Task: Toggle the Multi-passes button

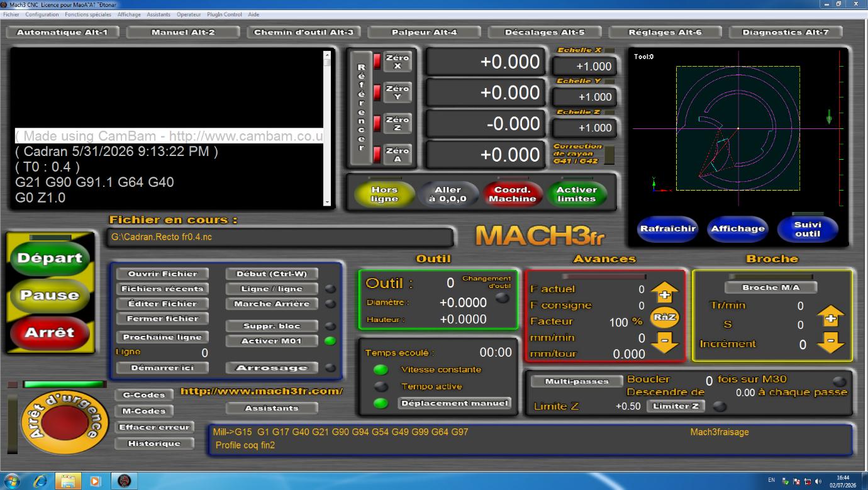Action: (577, 381)
